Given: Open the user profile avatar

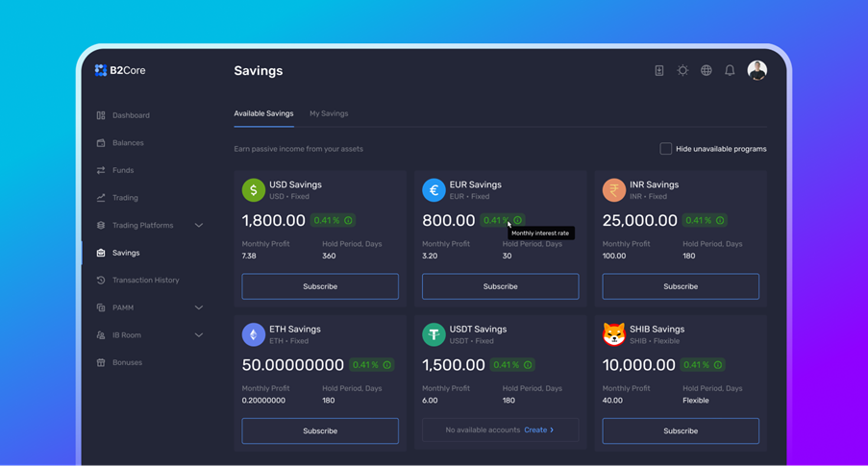Looking at the screenshot, I should click(x=757, y=70).
